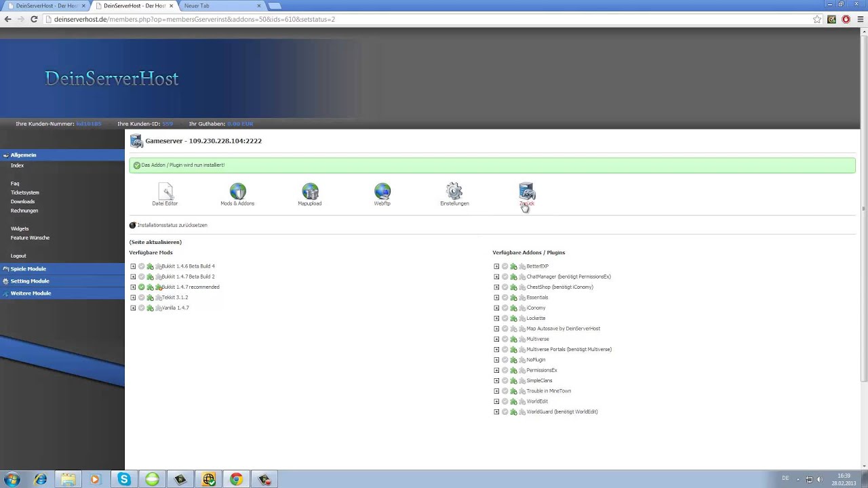The height and width of the screenshot is (488, 868).
Task: Click the green install puzzle icon for WorldEdit
Action: point(513,401)
